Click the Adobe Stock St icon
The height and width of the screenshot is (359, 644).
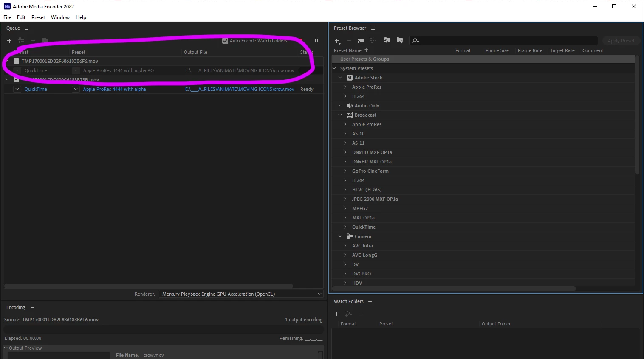(350, 78)
